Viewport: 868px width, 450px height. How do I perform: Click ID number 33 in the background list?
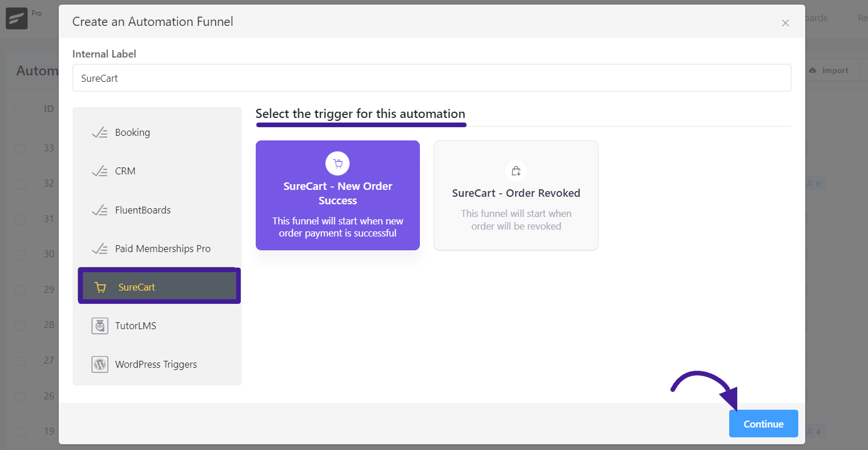point(49,148)
